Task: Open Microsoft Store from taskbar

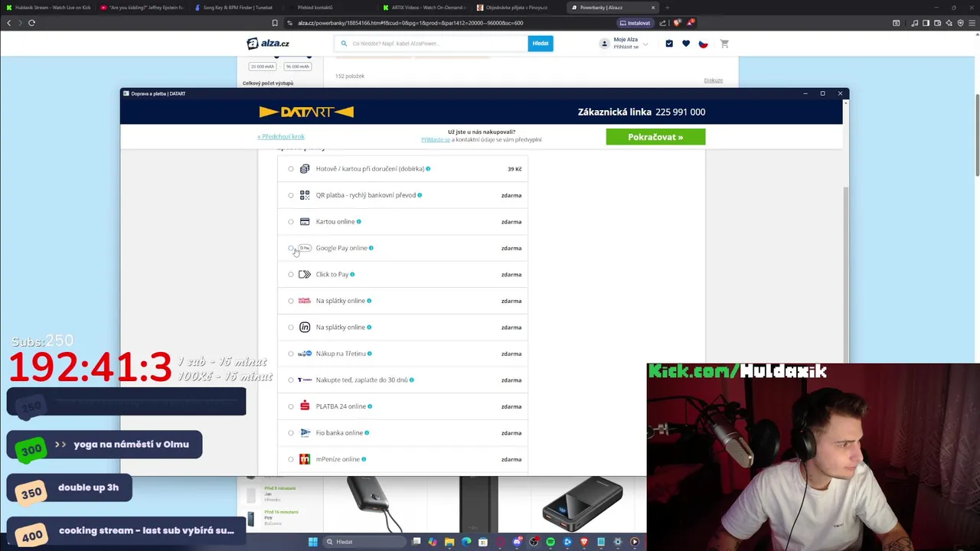Action: coord(483,542)
